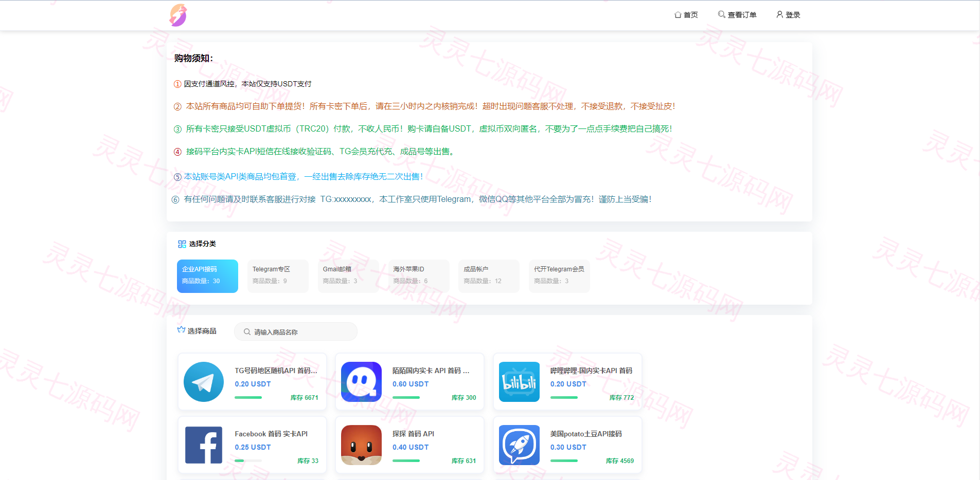Click the 陌陌 ghost product icon
This screenshot has width=980, height=480.
[361, 382]
